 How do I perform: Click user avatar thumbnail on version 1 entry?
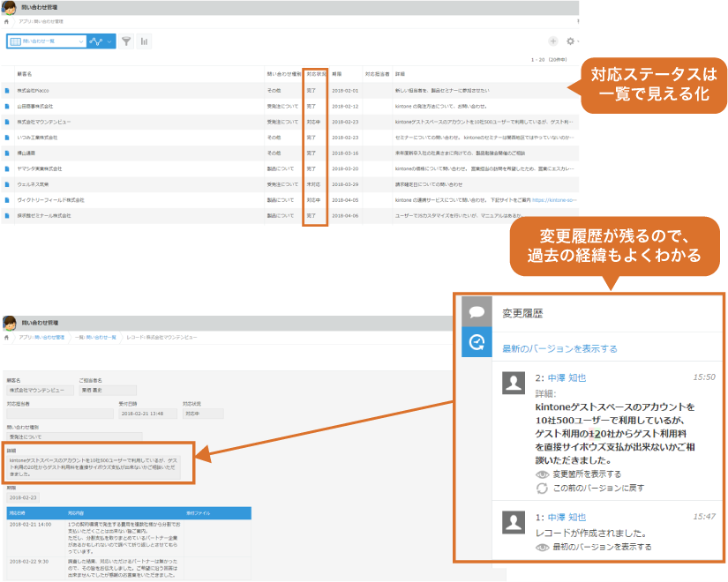[x=513, y=522]
